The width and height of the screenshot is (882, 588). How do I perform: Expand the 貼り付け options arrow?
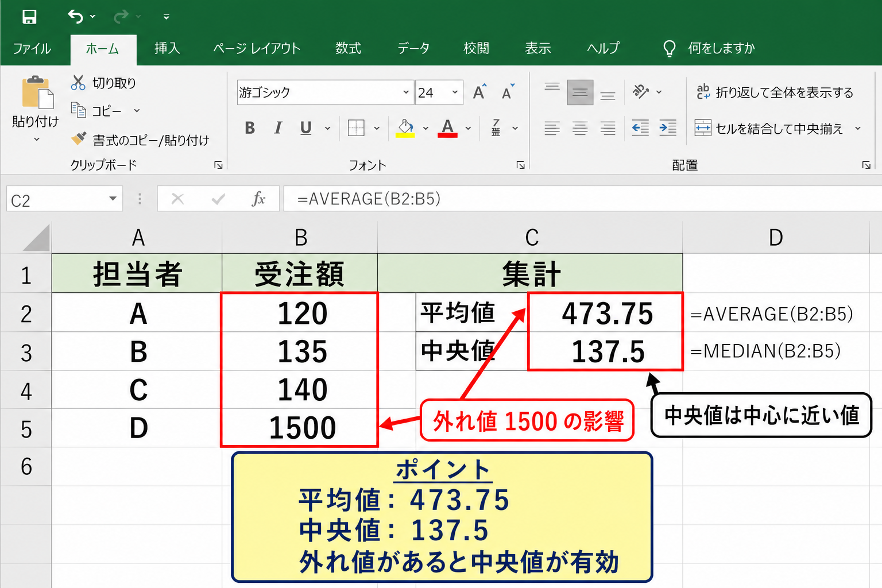[37, 140]
